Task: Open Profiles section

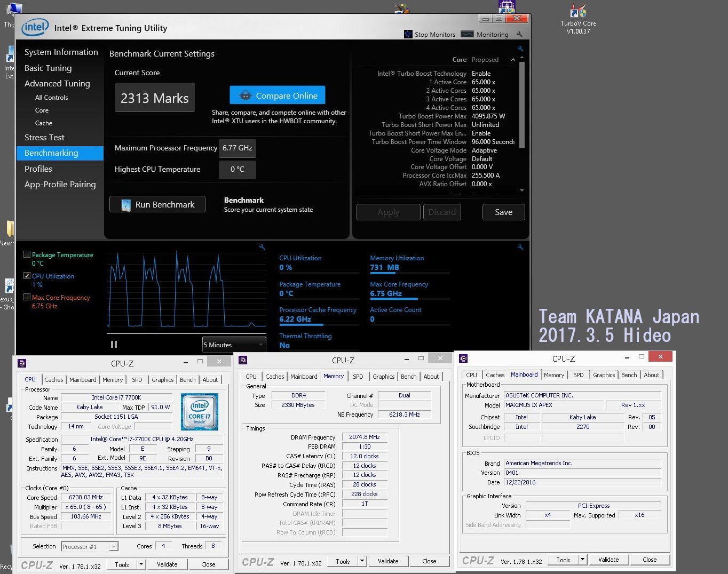Action: [38, 169]
